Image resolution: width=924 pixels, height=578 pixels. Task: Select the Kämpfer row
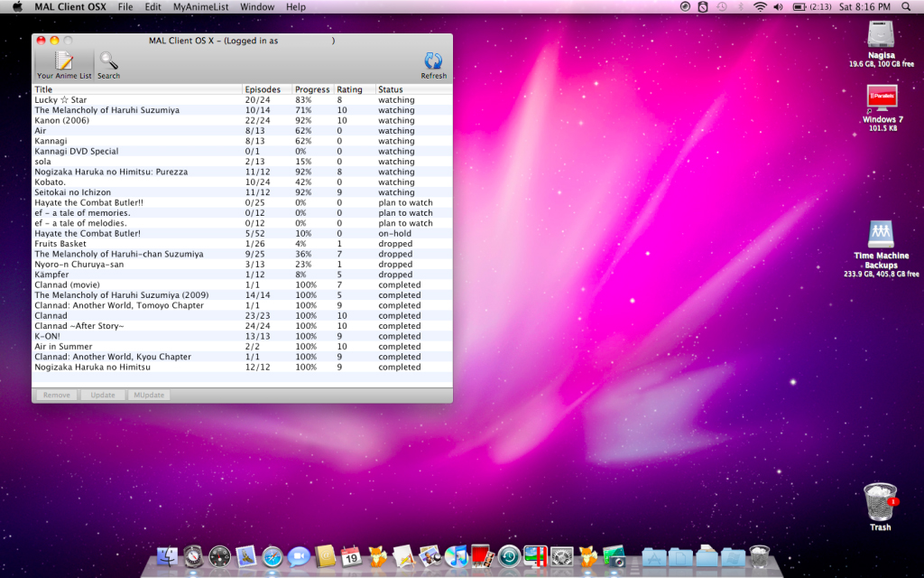pos(242,275)
